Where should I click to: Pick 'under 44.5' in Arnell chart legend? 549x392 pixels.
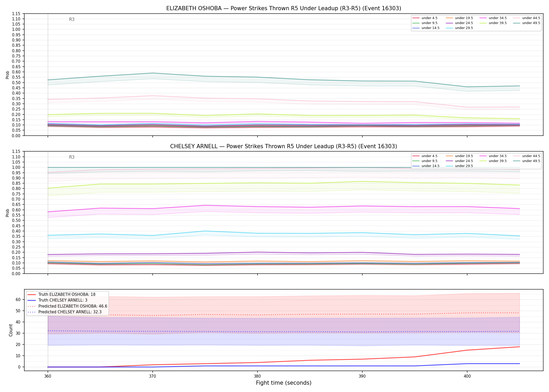tap(526, 156)
